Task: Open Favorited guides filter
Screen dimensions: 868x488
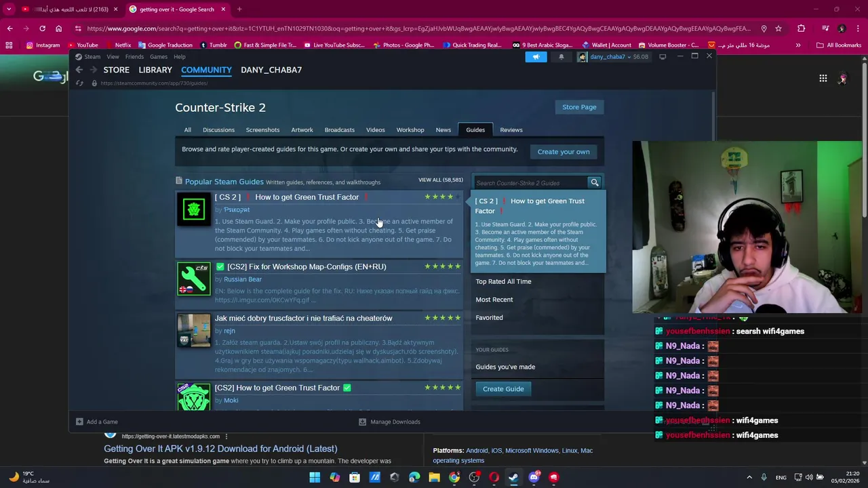Action: point(489,317)
